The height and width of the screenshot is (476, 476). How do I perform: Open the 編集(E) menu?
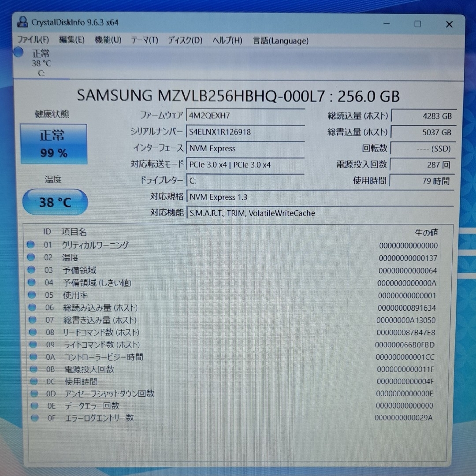point(72,40)
